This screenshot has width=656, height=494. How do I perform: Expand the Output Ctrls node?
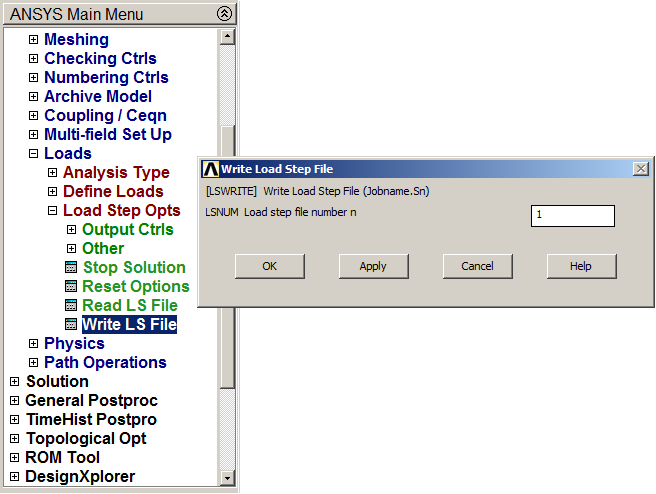(x=72, y=230)
